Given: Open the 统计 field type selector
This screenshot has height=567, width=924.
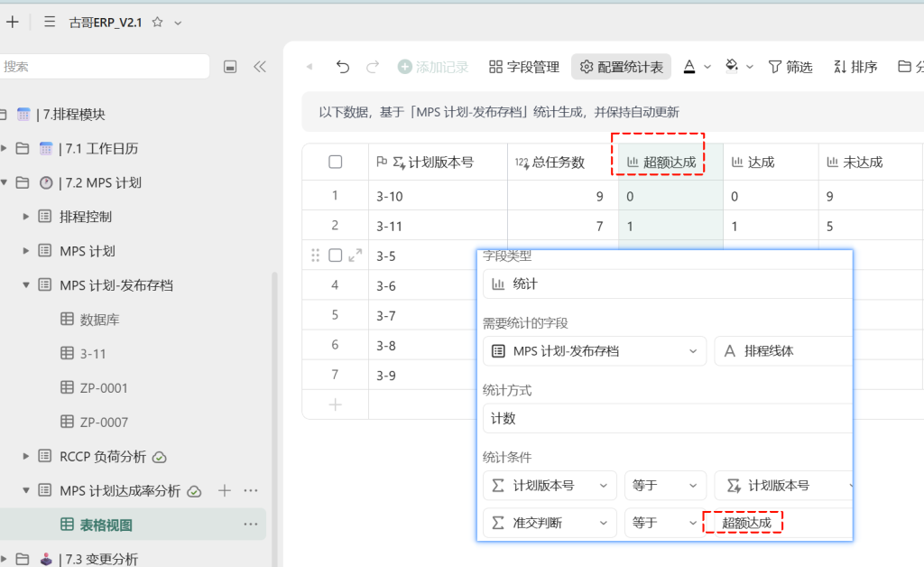Looking at the screenshot, I should pyautogui.click(x=667, y=284).
